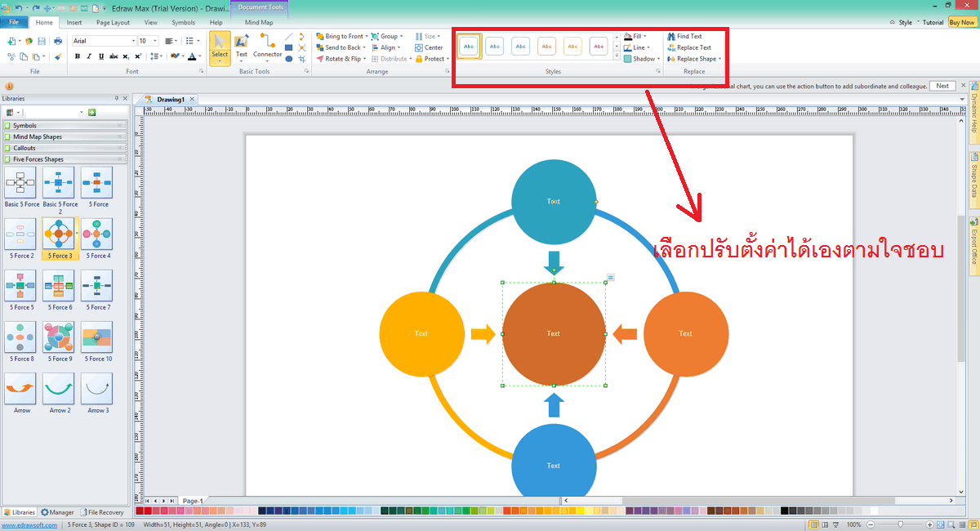The width and height of the screenshot is (980, 531).
Task: Click the Save icon in File group
Action: (x=41, y=41)
